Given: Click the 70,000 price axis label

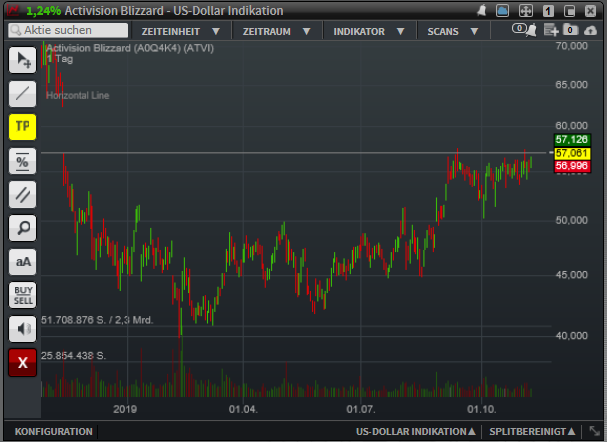Looking at the screenshot, I should [571, 46].
